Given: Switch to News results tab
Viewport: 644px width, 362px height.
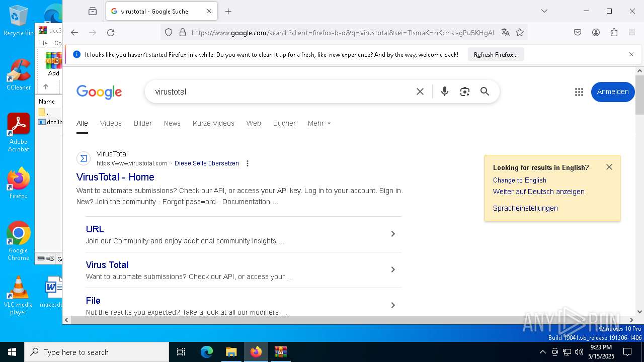Looking at the screenshot, I should (172, 123).
